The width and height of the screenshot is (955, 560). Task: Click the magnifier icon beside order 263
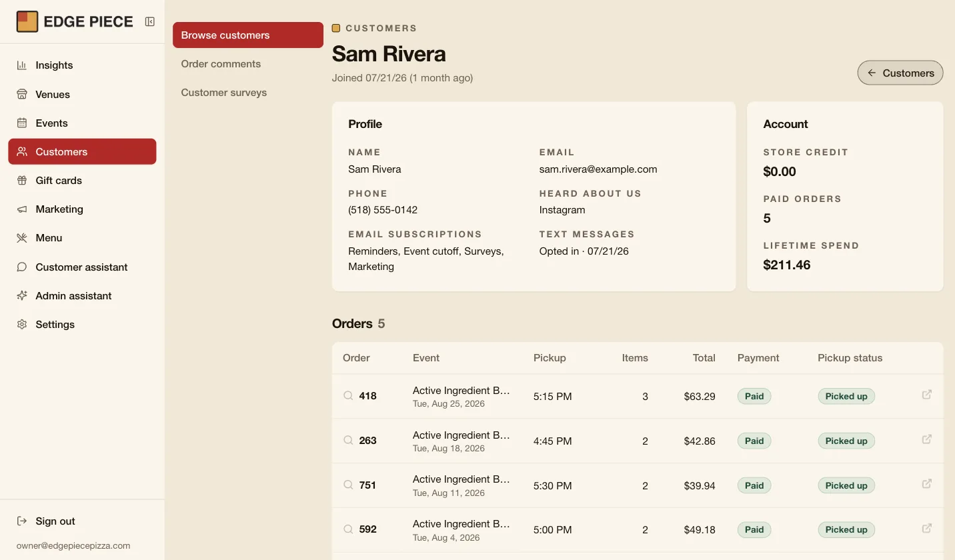348,440
